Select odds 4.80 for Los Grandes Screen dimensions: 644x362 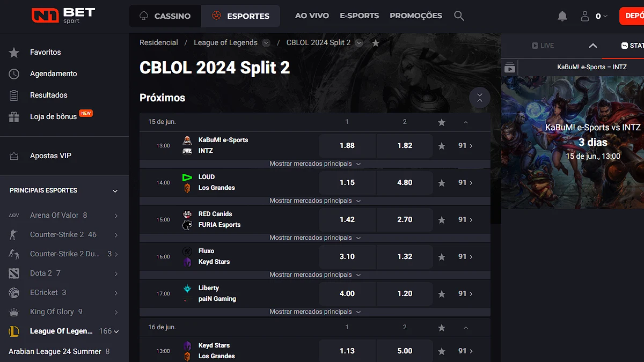(405, 182)
